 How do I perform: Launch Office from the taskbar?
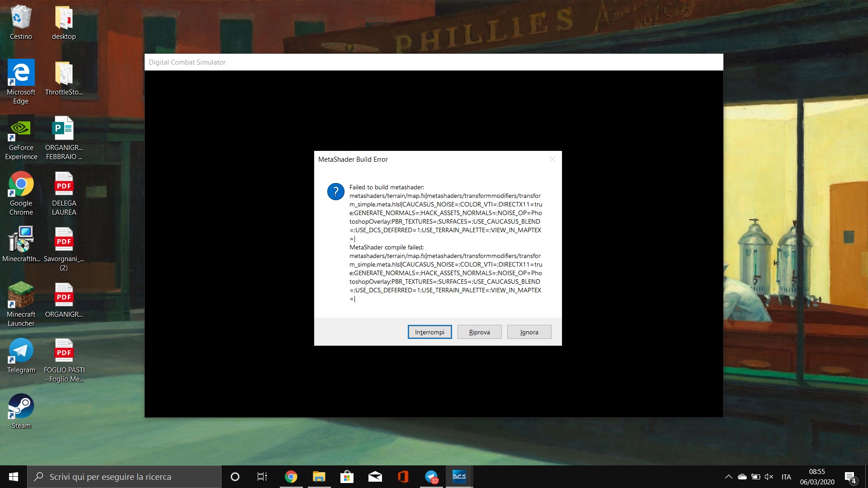[x=403, y=477]
